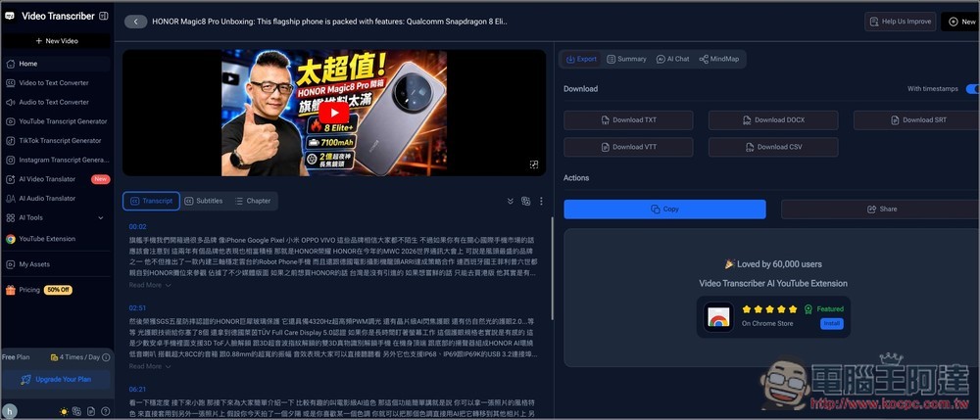Open My Assets
The height and width of the screenshot is (420, 980).
(56, 264)
